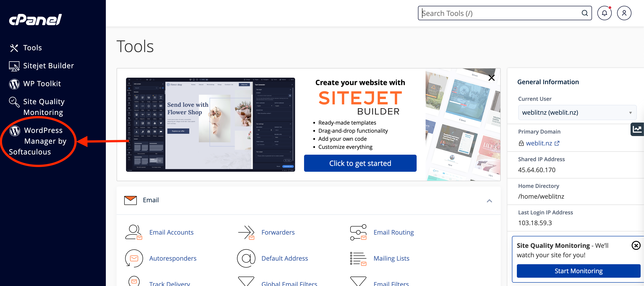Open Tools from the sidebar
Image resolution: width=644 pixels, height=286 pixels.
click(x=32, y=48)
